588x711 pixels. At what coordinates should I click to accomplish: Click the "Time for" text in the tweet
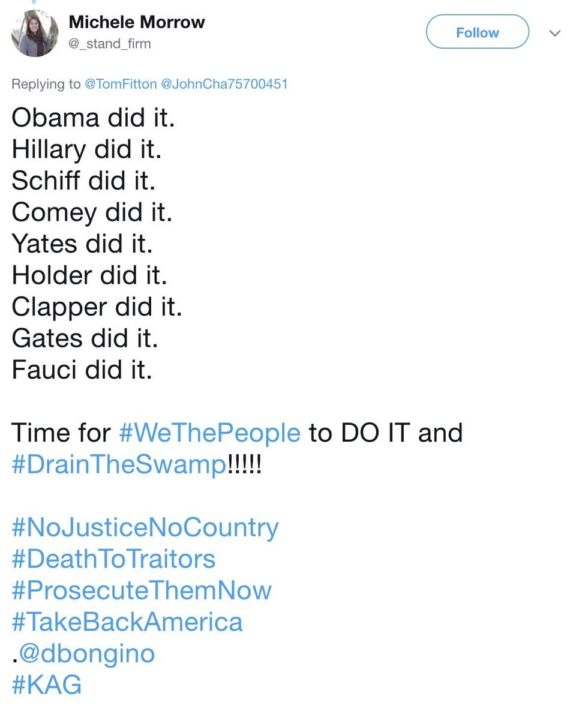click(61, 433)
